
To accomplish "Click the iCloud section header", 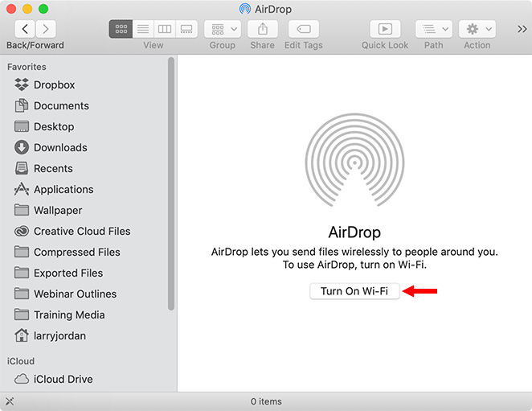I will pyautogui.click(x=21, y=361).
